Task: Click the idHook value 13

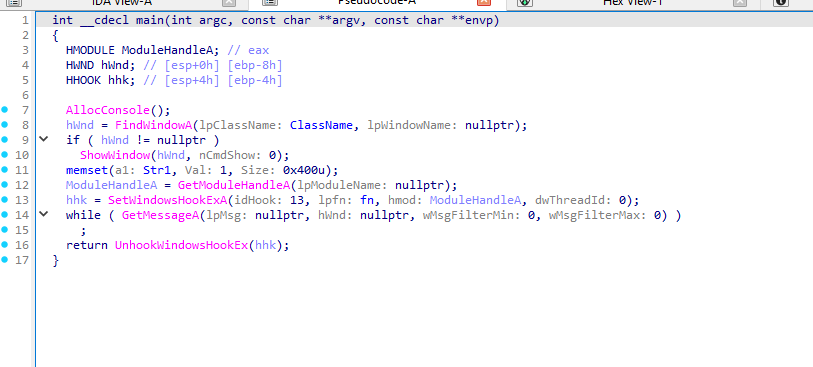Action: coord(297,201)
